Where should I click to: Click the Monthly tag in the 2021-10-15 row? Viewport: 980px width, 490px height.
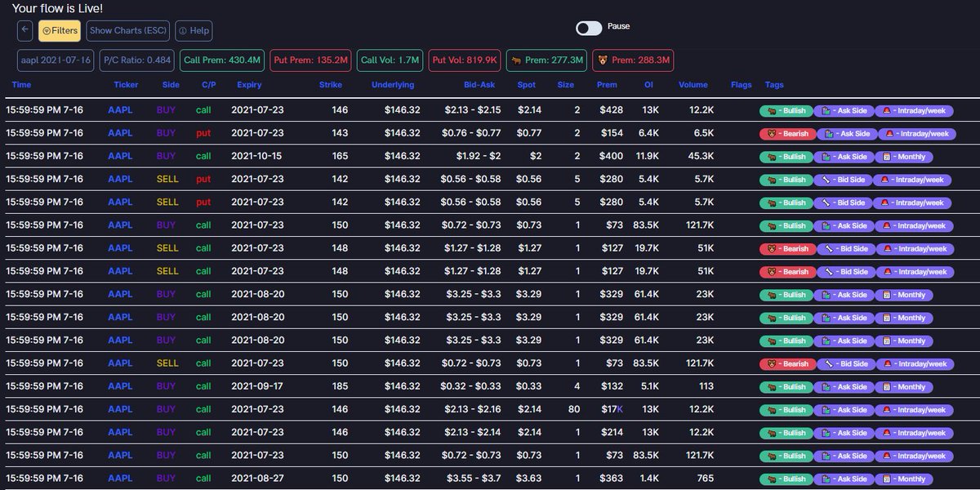pyautogui.click(x=903, y=157)
